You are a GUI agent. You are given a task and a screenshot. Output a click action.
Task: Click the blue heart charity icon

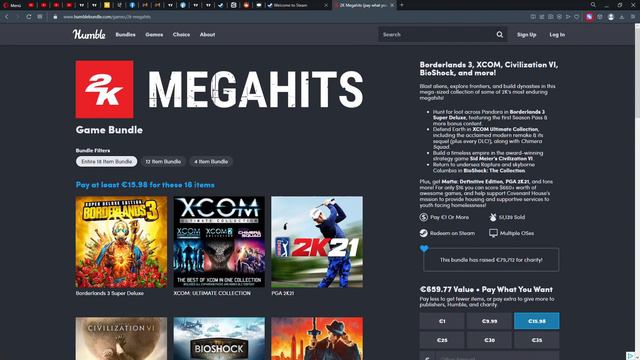click(424, 248)
